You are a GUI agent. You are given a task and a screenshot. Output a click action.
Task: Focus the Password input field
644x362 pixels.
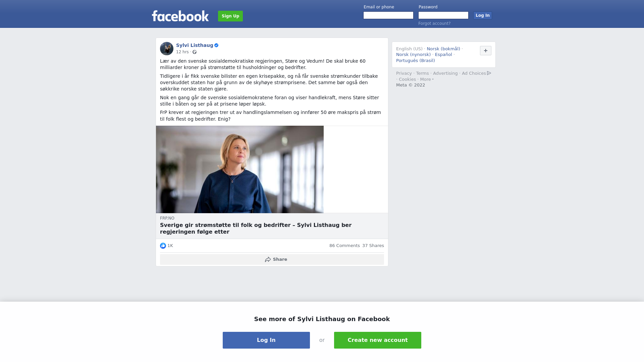pos(443,15)
